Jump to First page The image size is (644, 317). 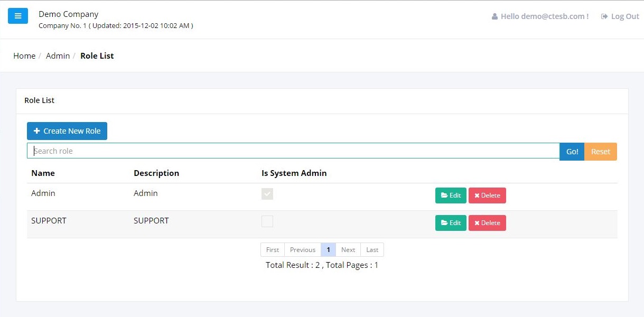point(273,250)
